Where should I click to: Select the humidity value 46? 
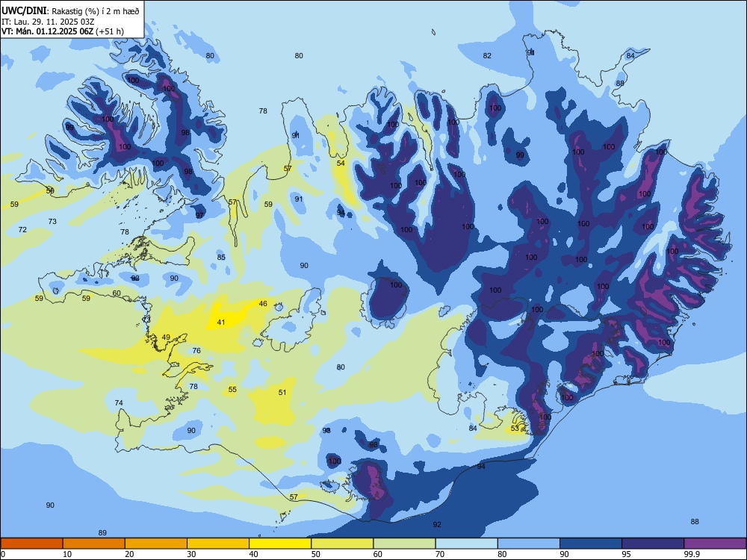coord(263,304)
